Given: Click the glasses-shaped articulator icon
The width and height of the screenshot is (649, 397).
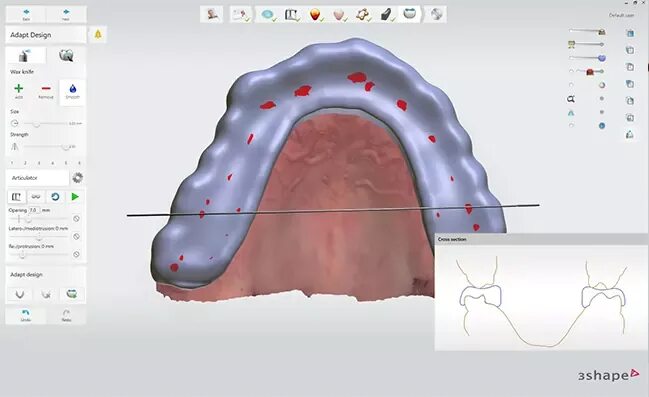Looking at the screenshot, I should (x=36, y=197).
